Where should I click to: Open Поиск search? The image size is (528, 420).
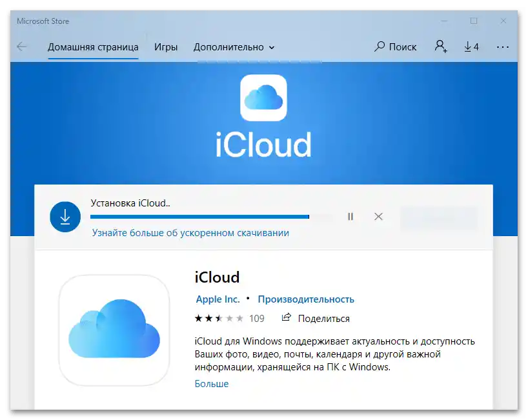point(395,46)
